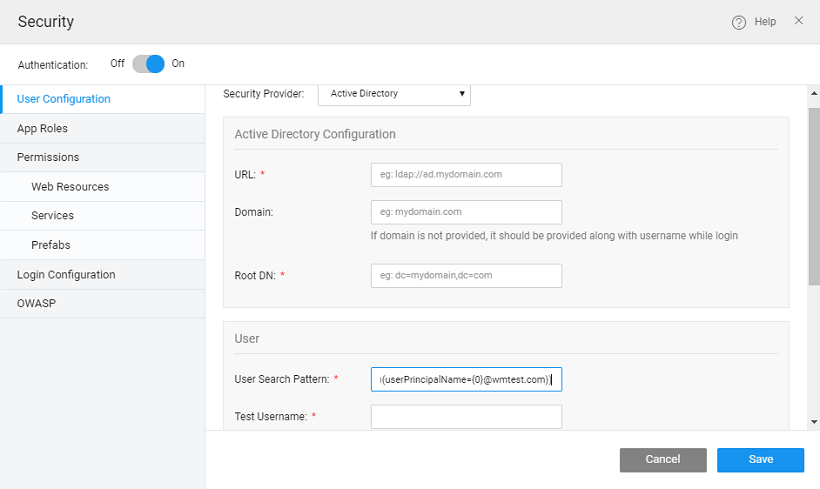Click the User Search Pattern field
Image resolution: width=820 pixels, height=489 pixels.
tap(466, 379)
